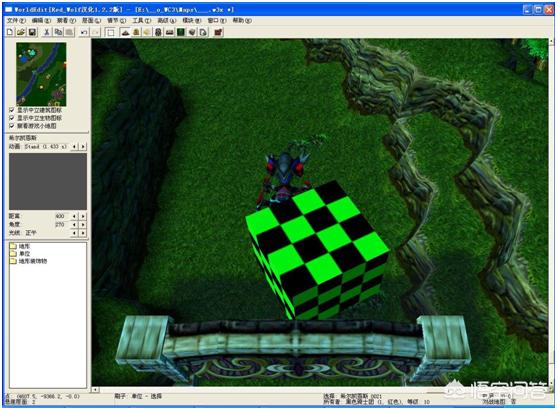Click the Test Map toolbar icon
The image size is (557, 410).
pyautogui.click(x=218, y=32)
